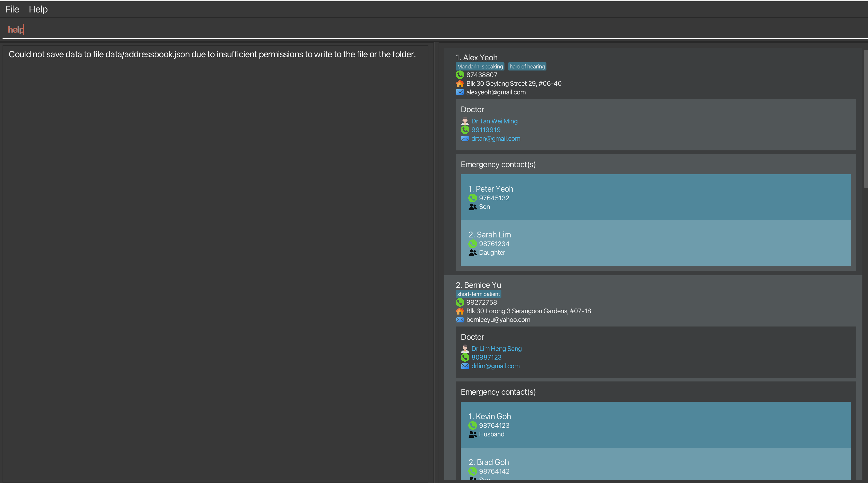Click the house icon next to Geylang Street address
The image size is (868, 483).
460,83
